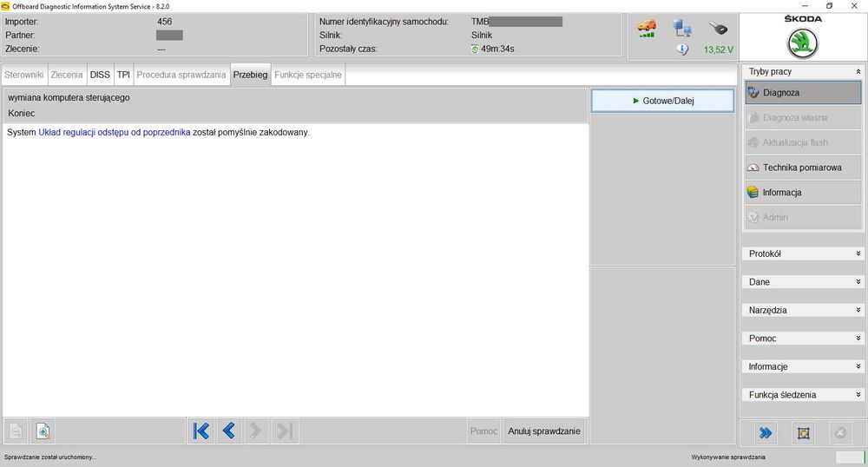The image size is (868, 467).
Task: Click the 'Koniec' step label
Action: click(x=21, y=113)
